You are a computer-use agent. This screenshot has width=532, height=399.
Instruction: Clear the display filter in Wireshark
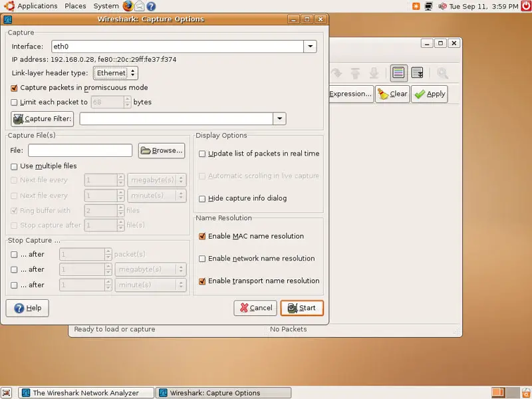(x=392, y=94)
